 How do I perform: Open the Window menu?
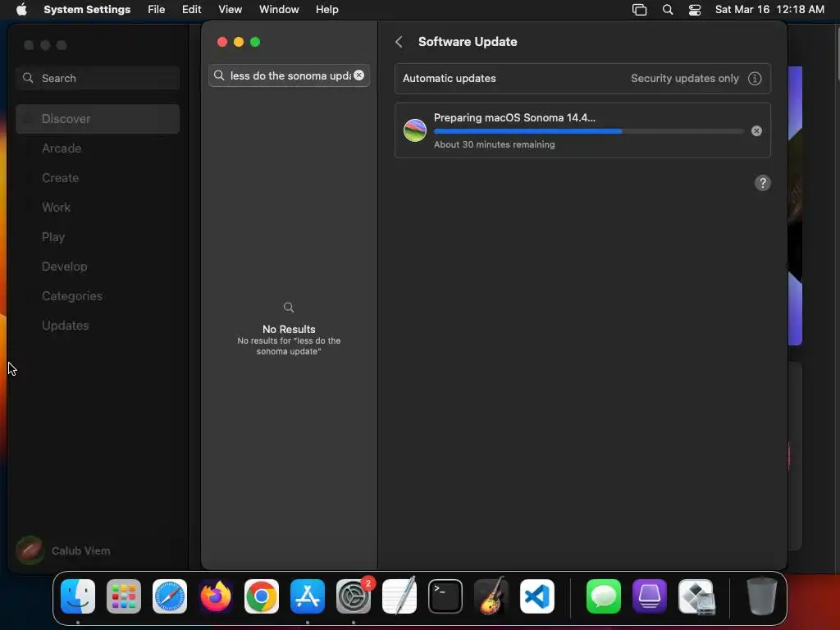(x=279, y=10)
